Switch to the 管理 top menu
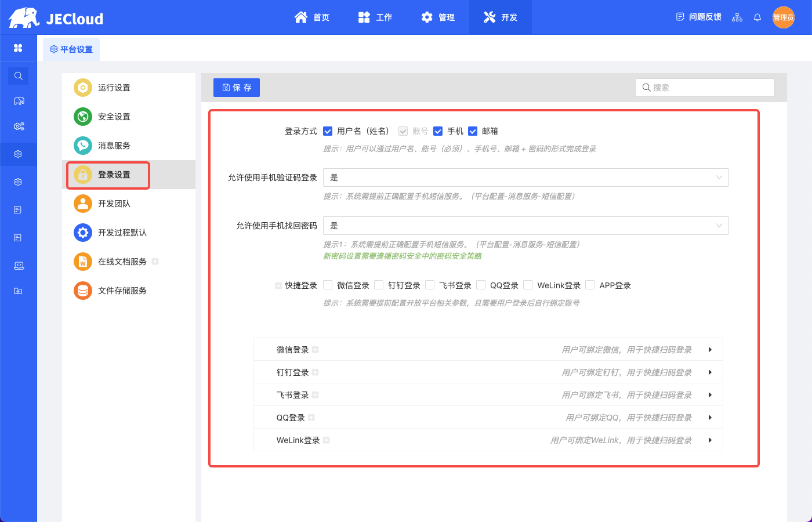The image size is (812, 522). tap(438, 17)
